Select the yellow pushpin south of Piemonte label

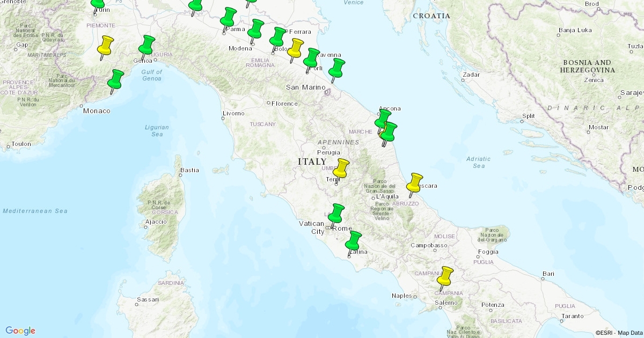[x=106, y=46]
